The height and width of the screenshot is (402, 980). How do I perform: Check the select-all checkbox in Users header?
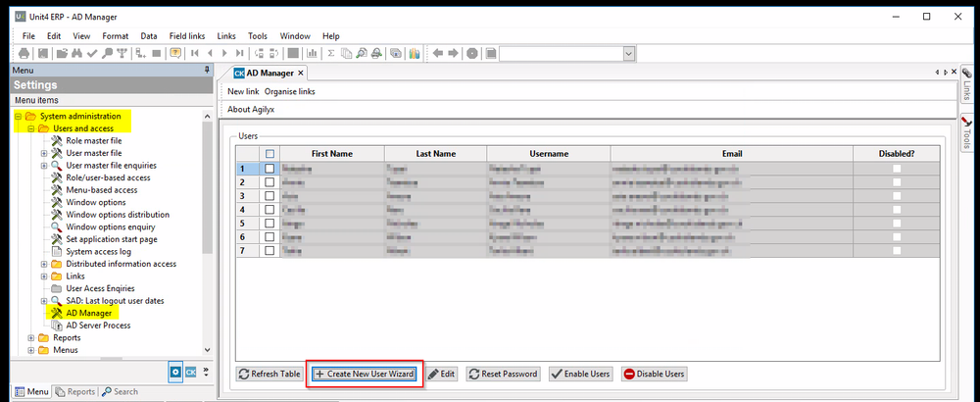[270, 154]
